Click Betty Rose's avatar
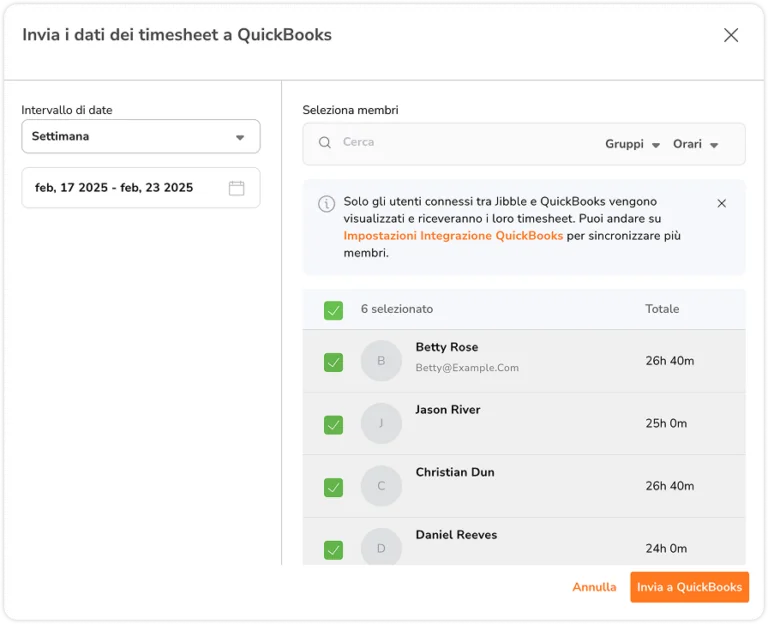This screenshot has width=768, height=624. click(x=381, y=361)
